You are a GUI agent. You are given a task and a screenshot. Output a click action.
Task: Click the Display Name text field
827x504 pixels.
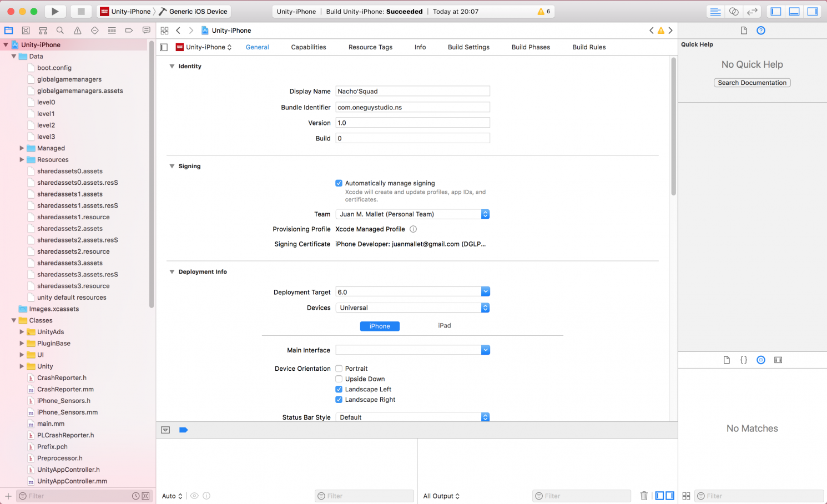(x=412, y=91)
